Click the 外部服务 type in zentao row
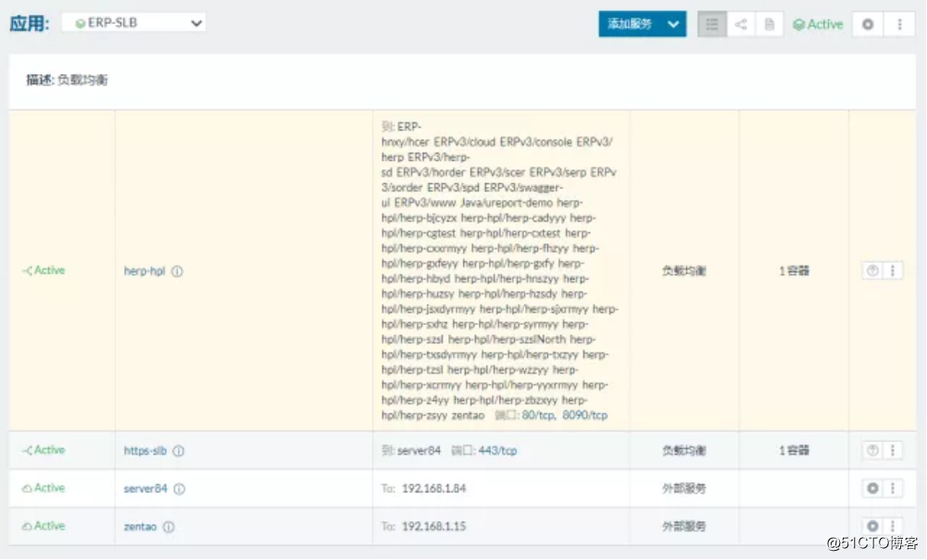The width and height of the screenshot is (927, 560). point(684,526)
